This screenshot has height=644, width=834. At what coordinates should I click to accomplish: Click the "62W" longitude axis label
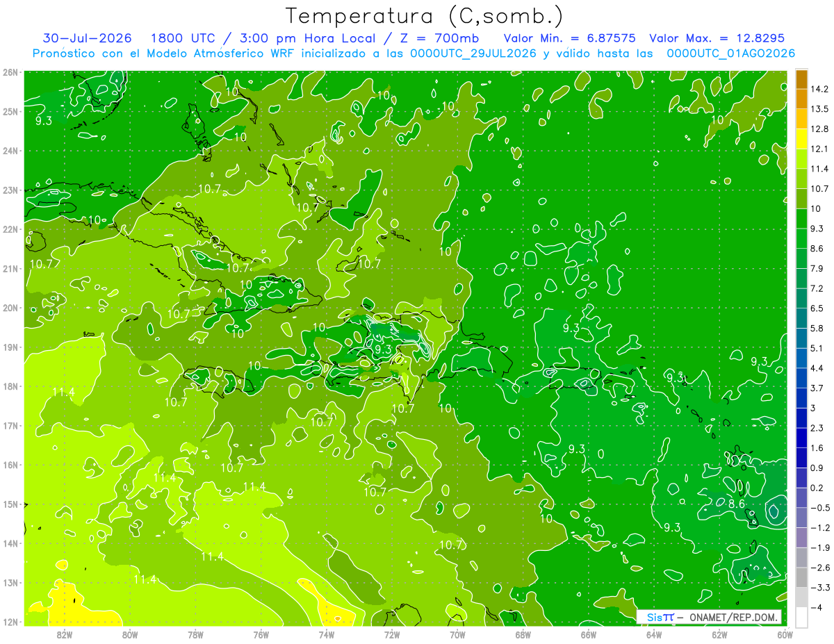719,635
